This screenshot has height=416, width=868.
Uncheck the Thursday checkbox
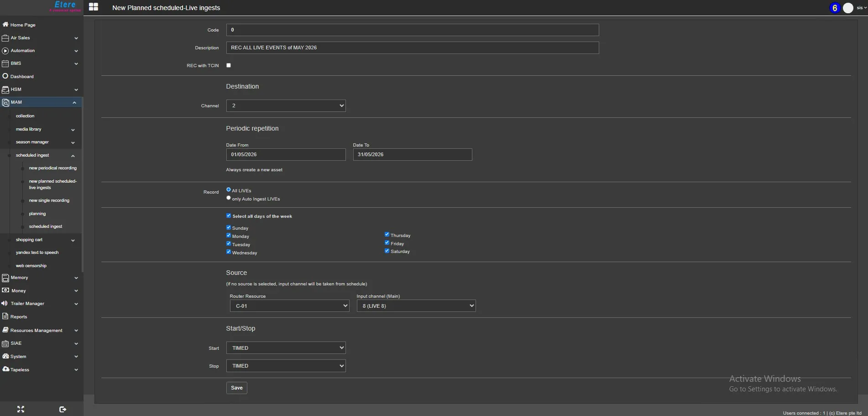point(387,235)
